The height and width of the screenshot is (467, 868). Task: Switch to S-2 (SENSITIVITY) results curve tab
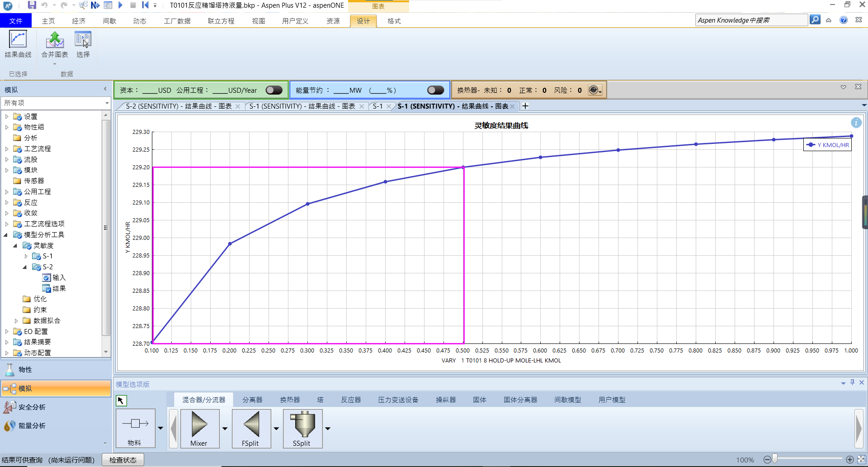coord(179,106)
